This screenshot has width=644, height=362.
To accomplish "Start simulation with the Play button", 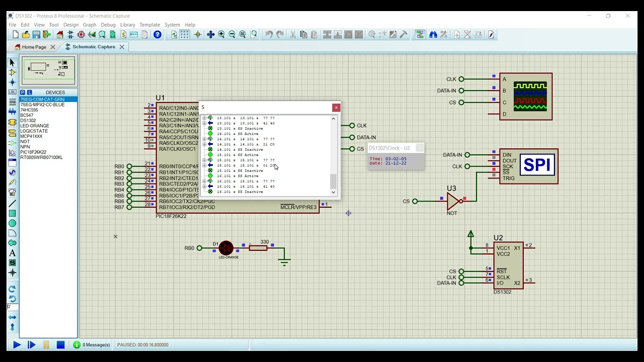I will 17,345.
